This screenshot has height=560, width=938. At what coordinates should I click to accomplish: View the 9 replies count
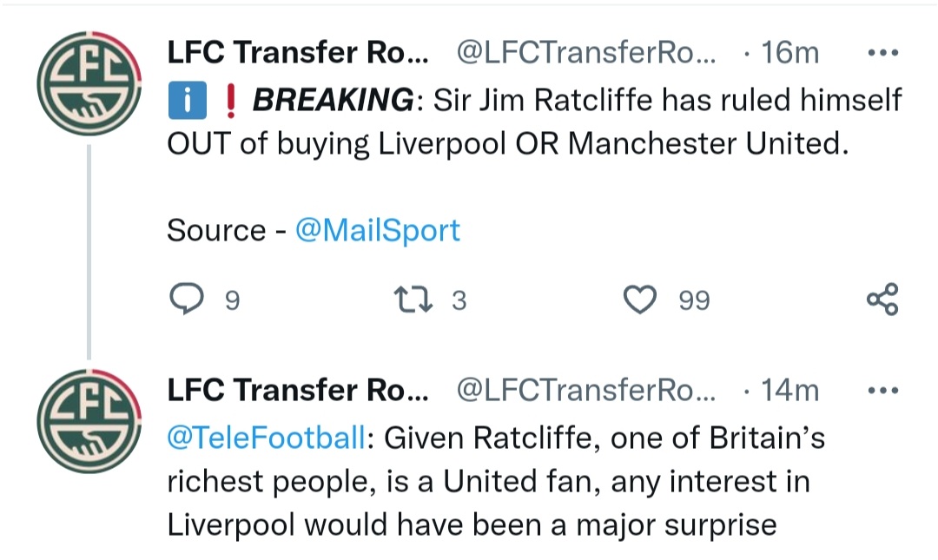(x=232, y=300)
